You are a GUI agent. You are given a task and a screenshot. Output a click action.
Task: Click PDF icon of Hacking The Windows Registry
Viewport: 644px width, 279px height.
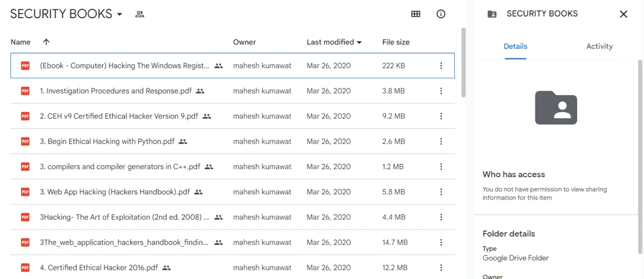(x=25, y=65)
